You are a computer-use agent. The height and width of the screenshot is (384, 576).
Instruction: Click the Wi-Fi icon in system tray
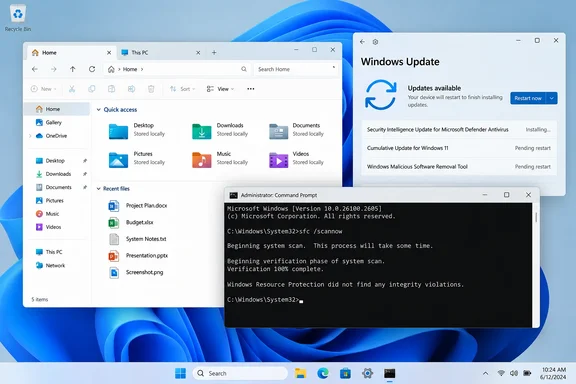point(501,373)
